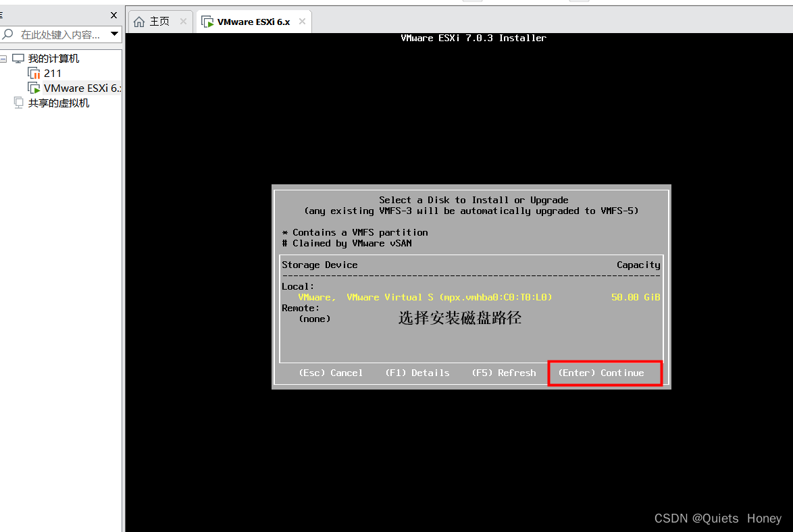Select VMware ESXi 6.x in library tree
Screen dimensions: 793x532
tap(82, 88)
